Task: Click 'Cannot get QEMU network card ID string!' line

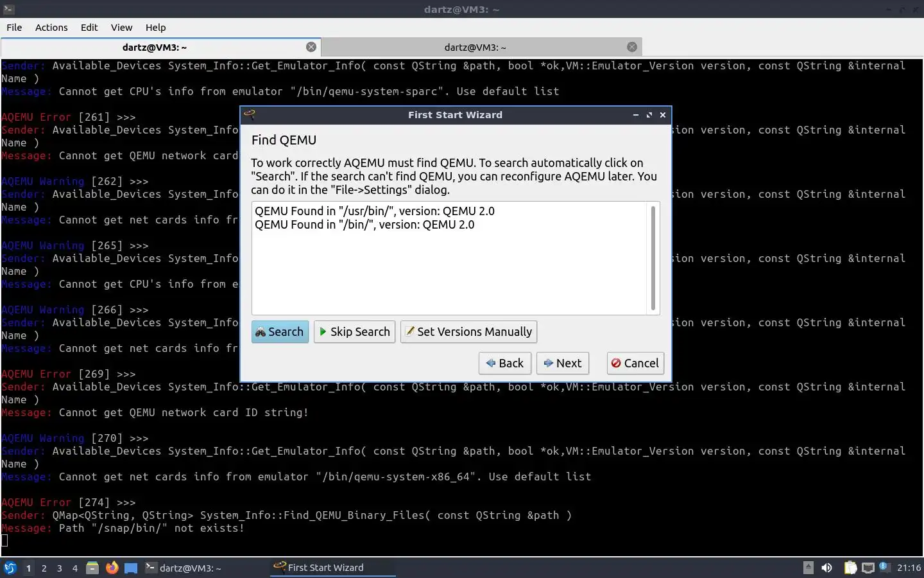Action: click(184, 412)
